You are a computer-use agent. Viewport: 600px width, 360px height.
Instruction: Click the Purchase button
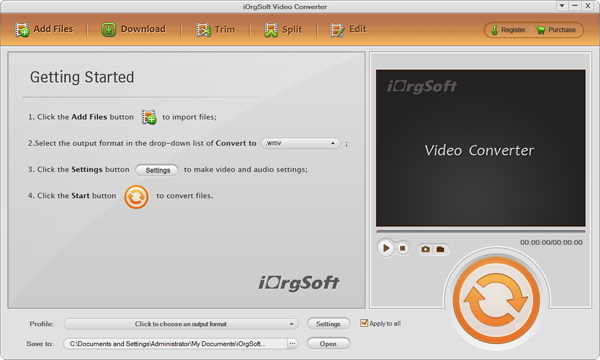coord(556,30)
